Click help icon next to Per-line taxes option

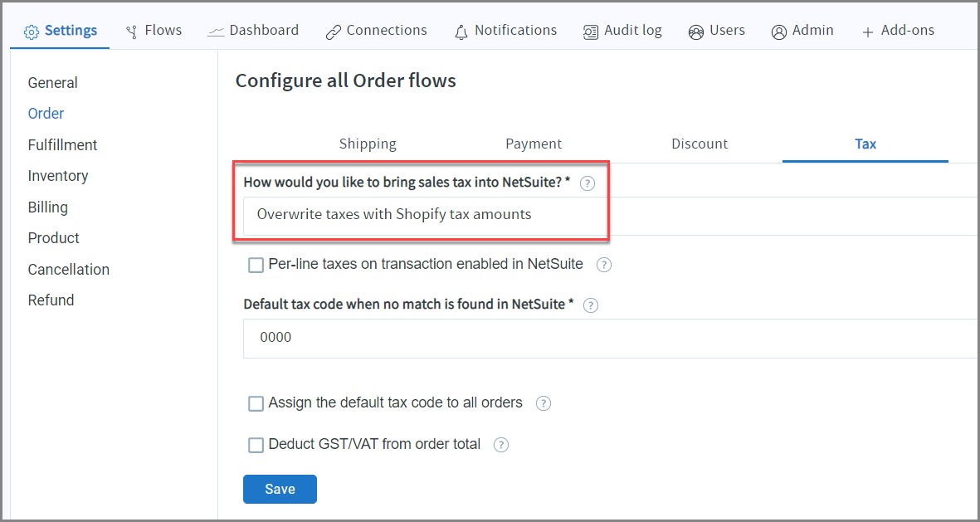pyautogui.click(x=604, y=265)
